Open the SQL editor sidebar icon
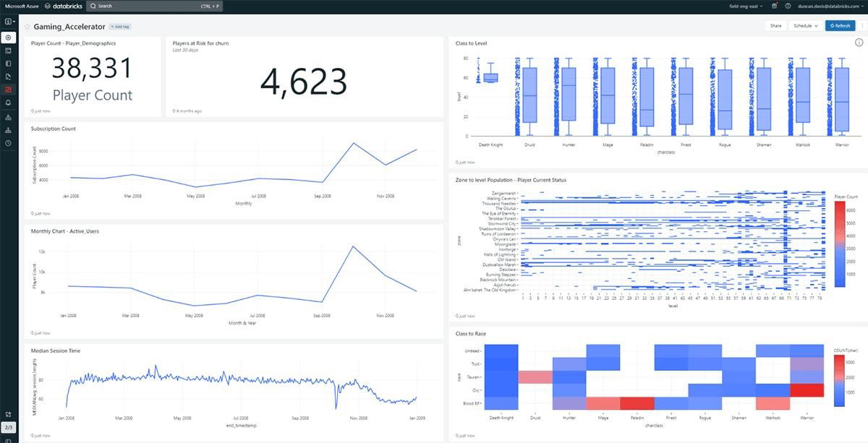This screenshot has width=868, height=443. tap(9, 51)
